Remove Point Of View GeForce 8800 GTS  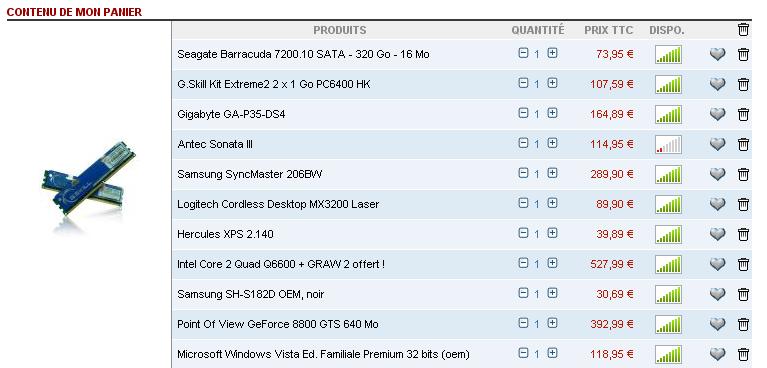pyautogui.click(x=743, y=324)
